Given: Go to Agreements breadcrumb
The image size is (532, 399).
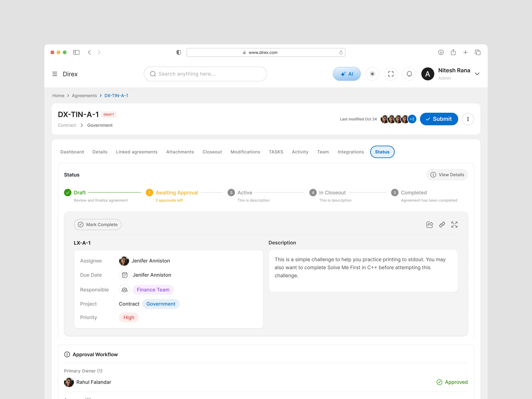Looking at the screenshot, I should tap(84, 96).
